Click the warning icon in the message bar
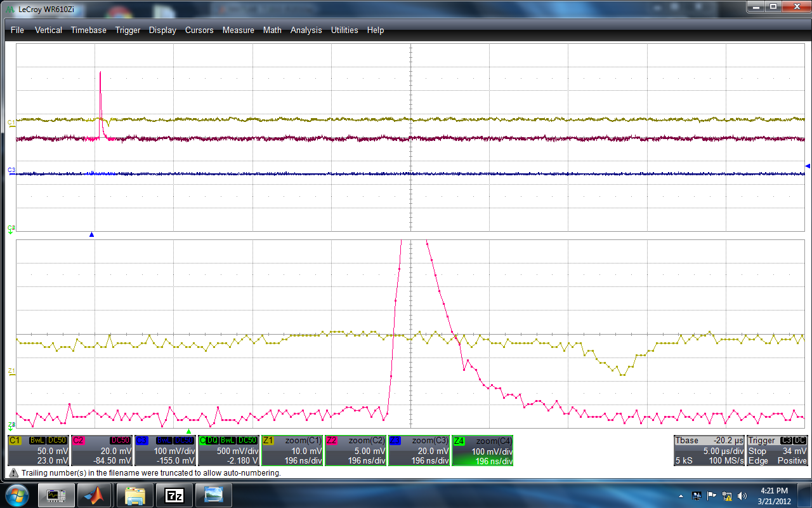 [x=14, y=473]
